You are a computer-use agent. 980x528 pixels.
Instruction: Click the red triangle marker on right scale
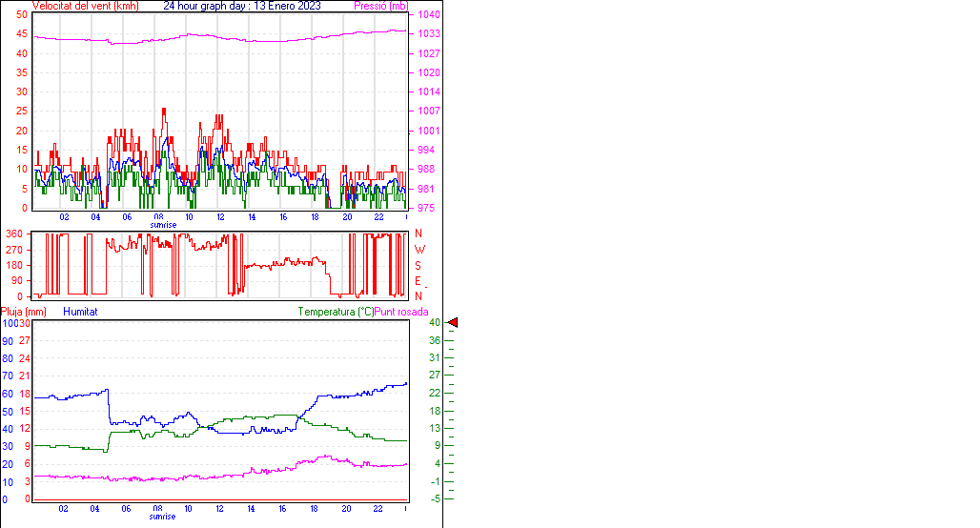[453, 323]
